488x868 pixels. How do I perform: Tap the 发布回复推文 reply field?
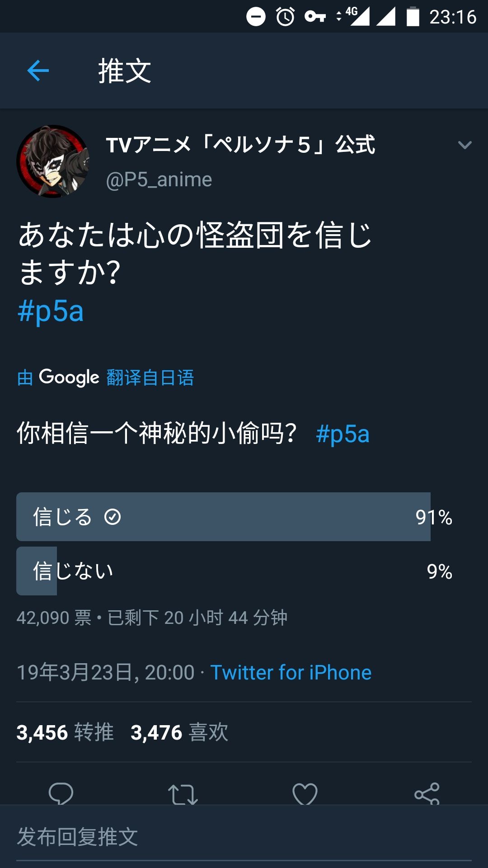(244, 837)
